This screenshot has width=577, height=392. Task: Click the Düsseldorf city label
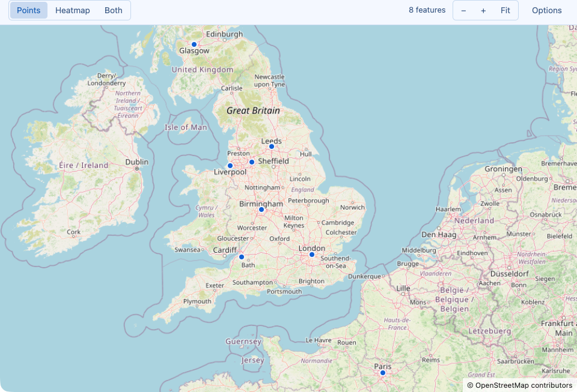[x=509, y=274]
